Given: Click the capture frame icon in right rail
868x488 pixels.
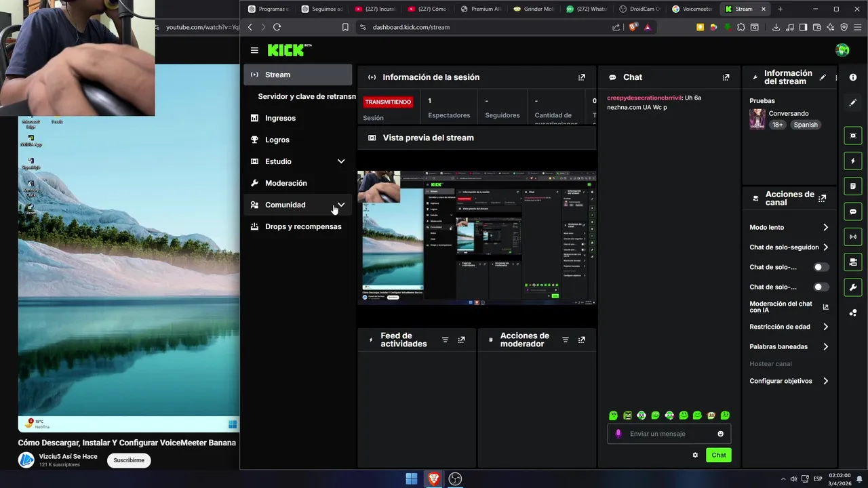Looking at the screenshot, I should tap(853, 136).
